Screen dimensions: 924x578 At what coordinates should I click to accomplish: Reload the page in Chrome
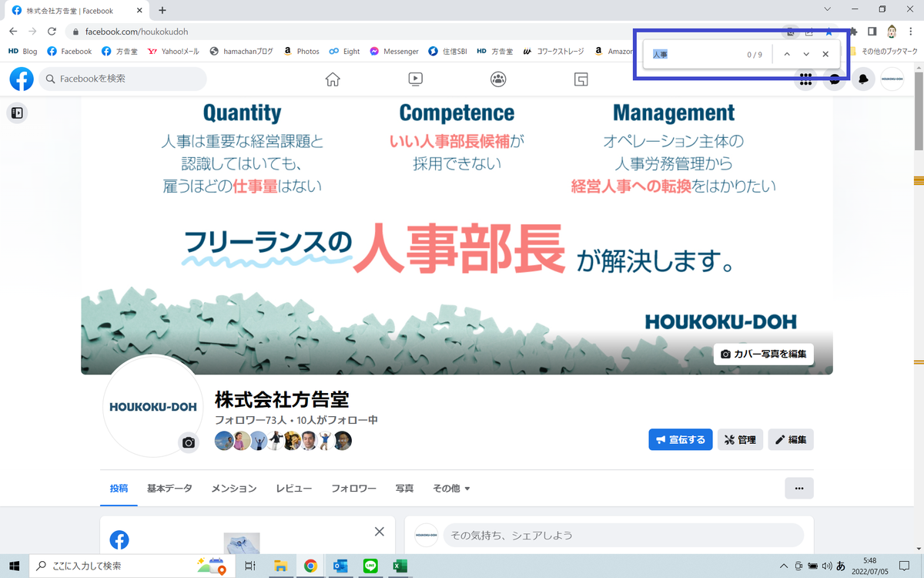click(52, 32)
